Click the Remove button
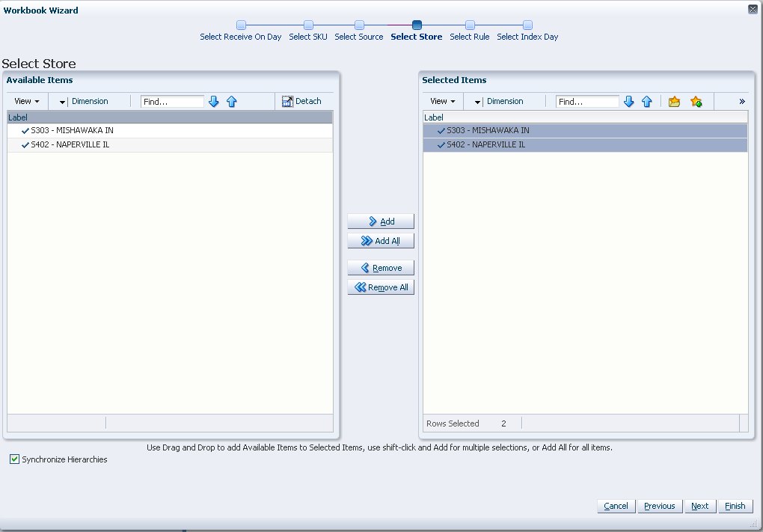This screenshot has height=532, width=763. pos(381,268)
